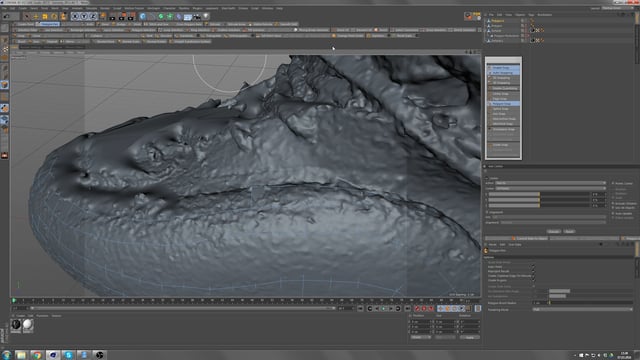Image resolution: width=640 pixels, height=360 pixels.
Task: Select Stitch and Sew in the palette
Action: pos(157,24)
